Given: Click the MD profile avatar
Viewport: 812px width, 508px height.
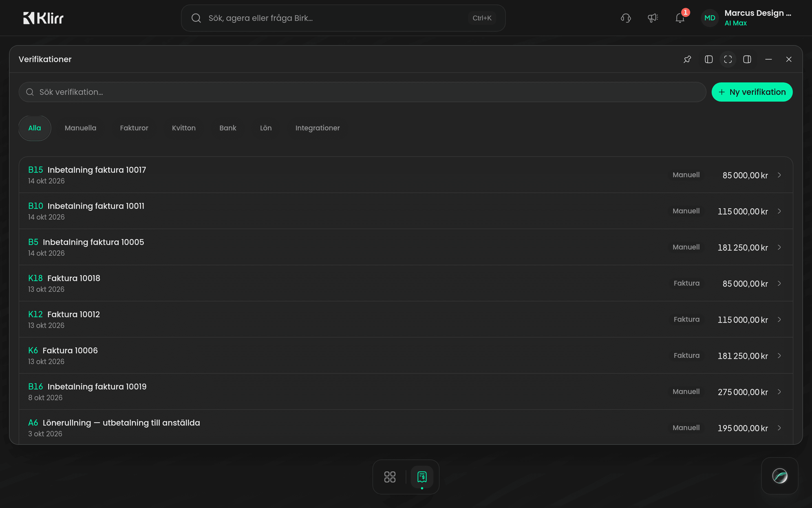Looking at the screenshot, I should [x=710, y=18].
